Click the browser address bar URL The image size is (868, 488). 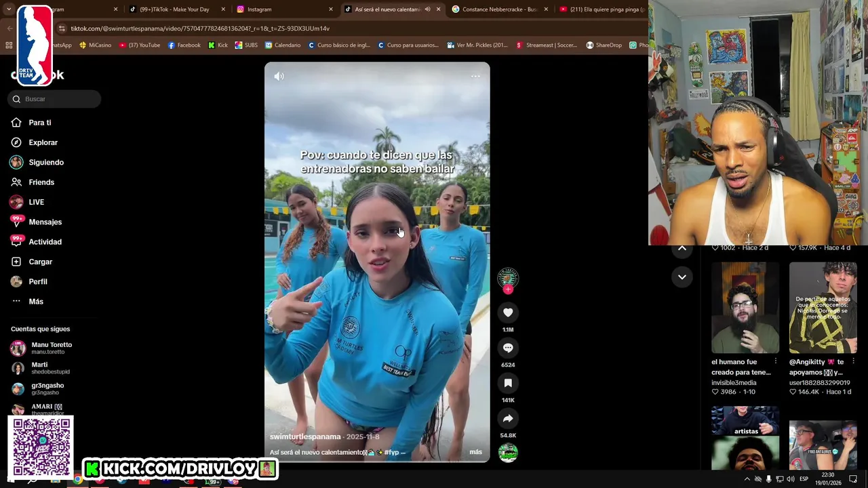(200, 28)
